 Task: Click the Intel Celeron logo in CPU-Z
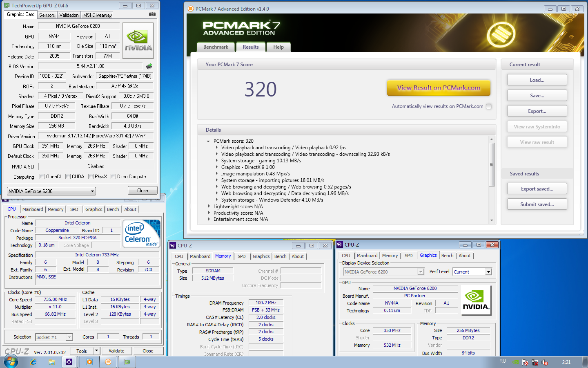click(142, 234)
